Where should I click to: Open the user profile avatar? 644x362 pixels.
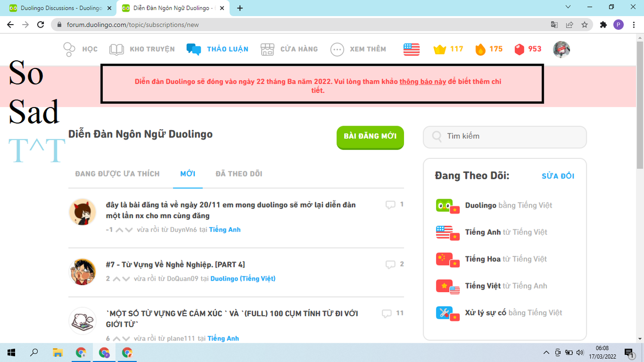561,49
